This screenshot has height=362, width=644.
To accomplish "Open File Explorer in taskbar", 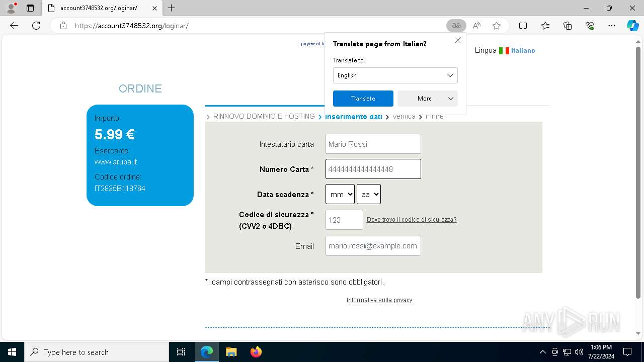I will point(231,352).
